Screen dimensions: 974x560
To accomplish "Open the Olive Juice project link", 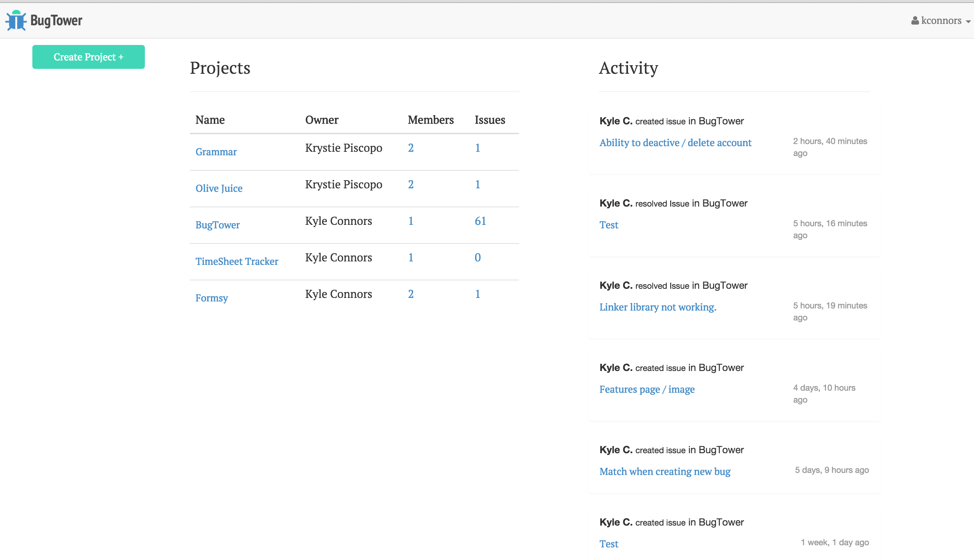I will [219, 188].
